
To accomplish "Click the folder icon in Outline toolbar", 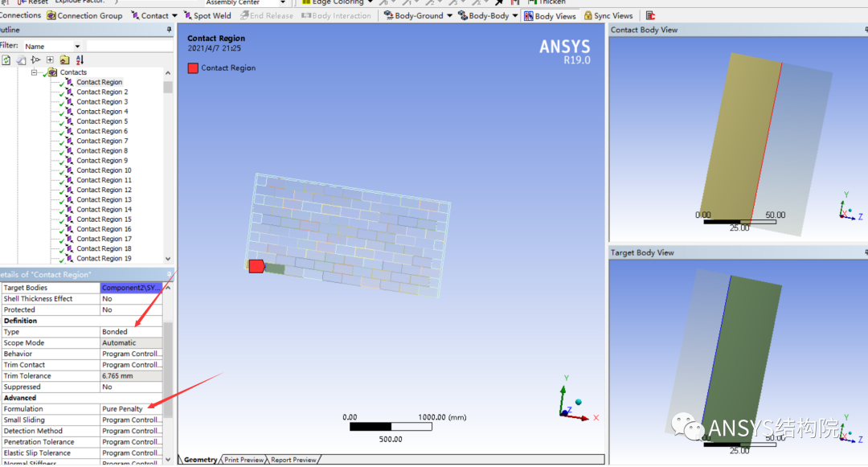I will [65, 59].
